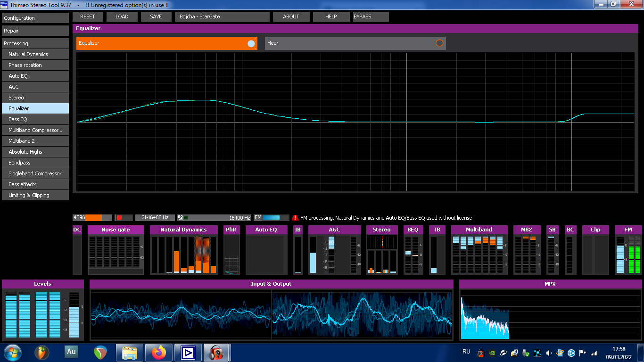This screenshot has height=362, width=644.
Task: Click the red license warning icon
Action: pos(295,218)
